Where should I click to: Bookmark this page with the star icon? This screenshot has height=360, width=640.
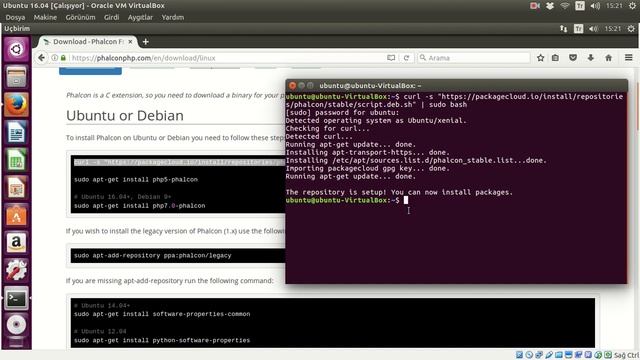540,58
